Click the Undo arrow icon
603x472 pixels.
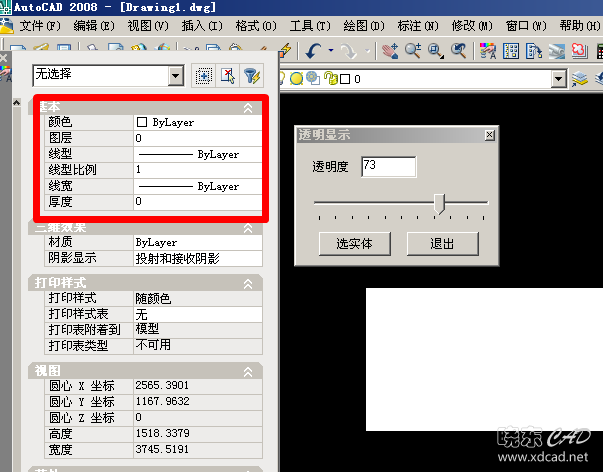point(313,51)
